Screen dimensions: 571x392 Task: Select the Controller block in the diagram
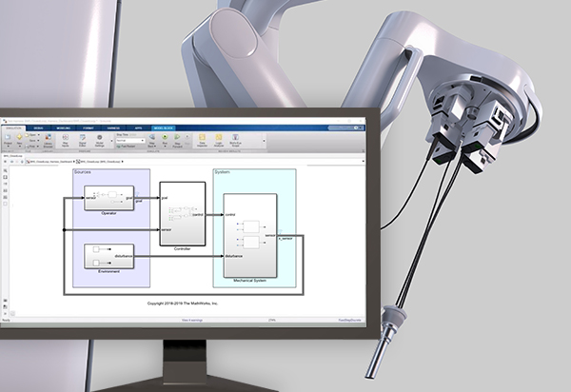[x=182, y=214]
